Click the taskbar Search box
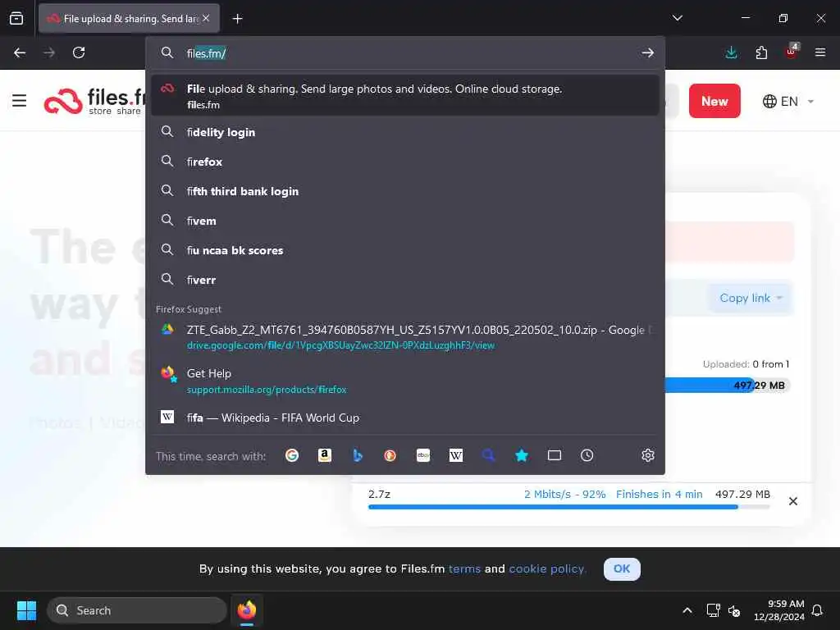The image size is (840, 630). [137, 610]
